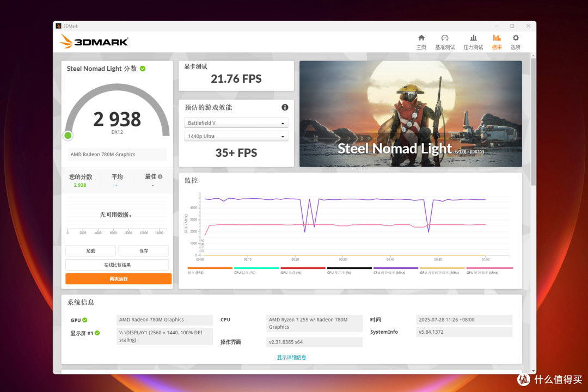Click the green check next to 显示屏 #1

97,333
